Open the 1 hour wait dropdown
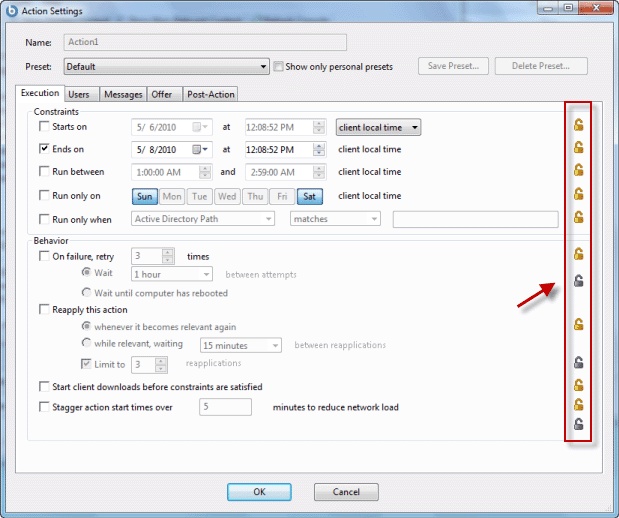Image resolution: width=619 pixels, height=518 pixels. (x=172, y=274)
